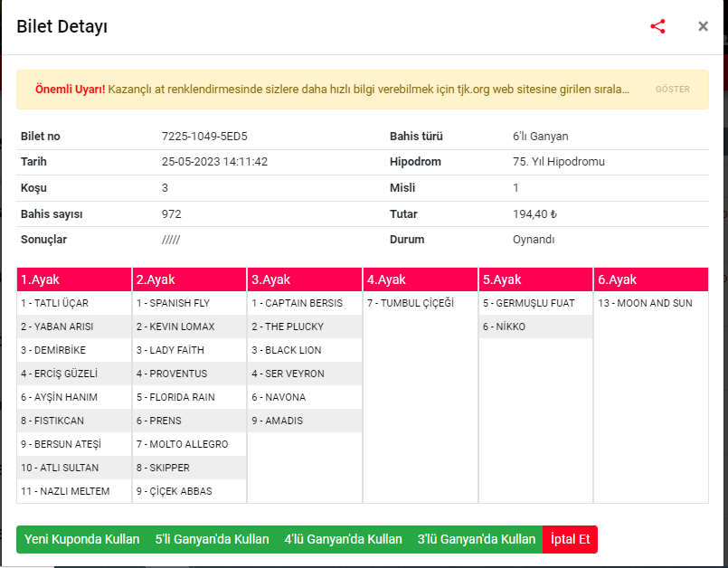This screenshot has height=568, width=728.
Task: Click the 4.Ayak column header
Action: coord(421,279)
